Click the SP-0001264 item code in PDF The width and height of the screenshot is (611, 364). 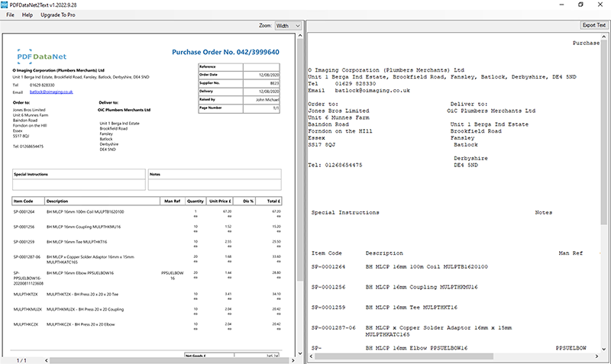[24, 212]
